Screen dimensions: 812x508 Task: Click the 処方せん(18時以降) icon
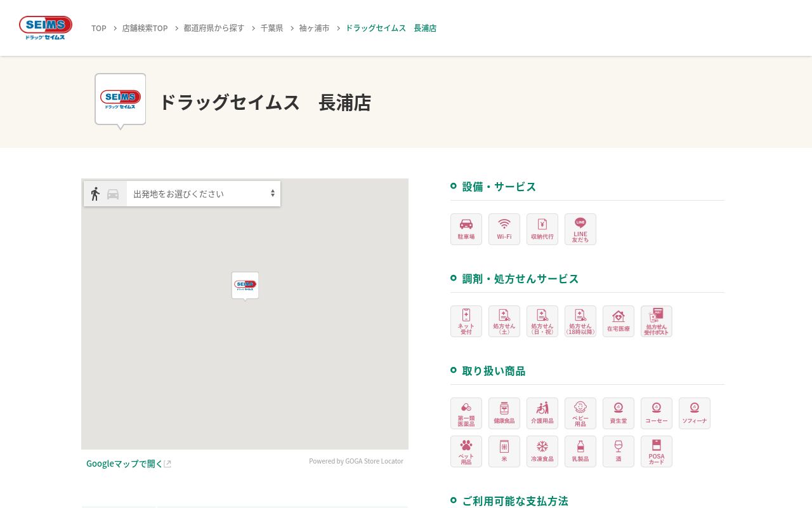[x=580, y=321]
